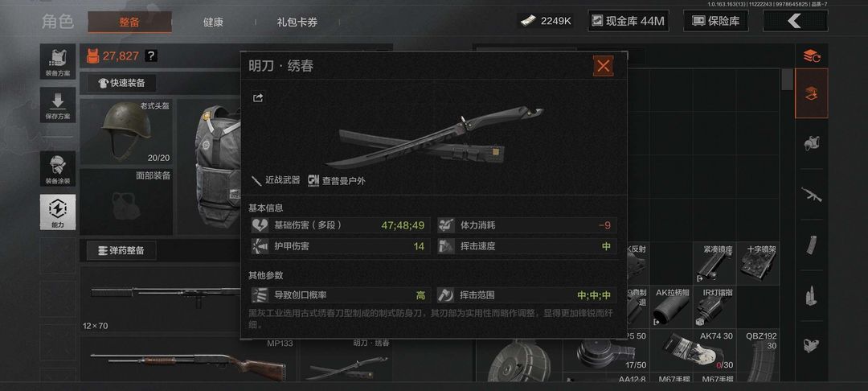This screenshot has width=868, height=391.
Task: Select the 能力 ability icon
Action: pyautogui.click(x=58, y=212)
